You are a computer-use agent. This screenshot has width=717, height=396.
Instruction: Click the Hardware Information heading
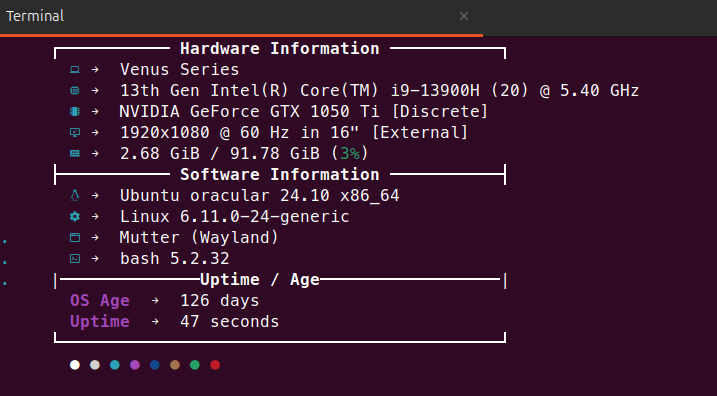(x=279, y=48)
